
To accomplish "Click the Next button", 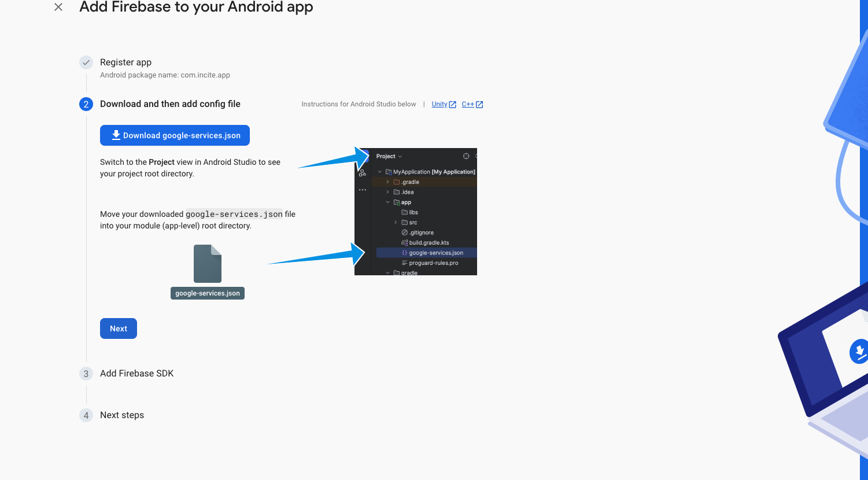I will [x=119, y=328].
